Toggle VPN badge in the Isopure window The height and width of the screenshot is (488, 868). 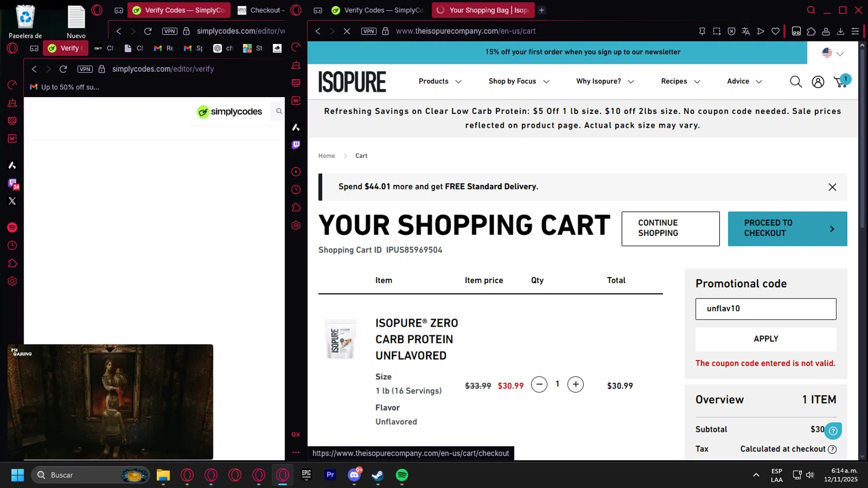tap(369, 31)
